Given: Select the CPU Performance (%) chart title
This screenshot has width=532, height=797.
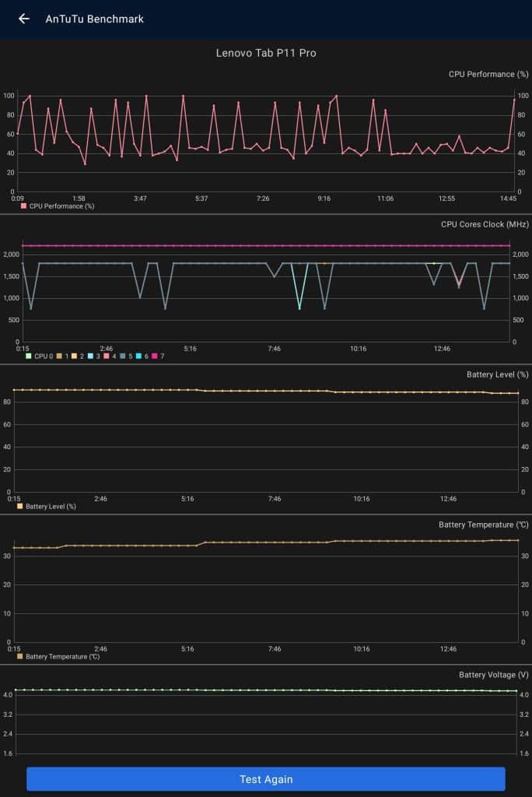Looking at the screenshot, I should click(488, 74).
